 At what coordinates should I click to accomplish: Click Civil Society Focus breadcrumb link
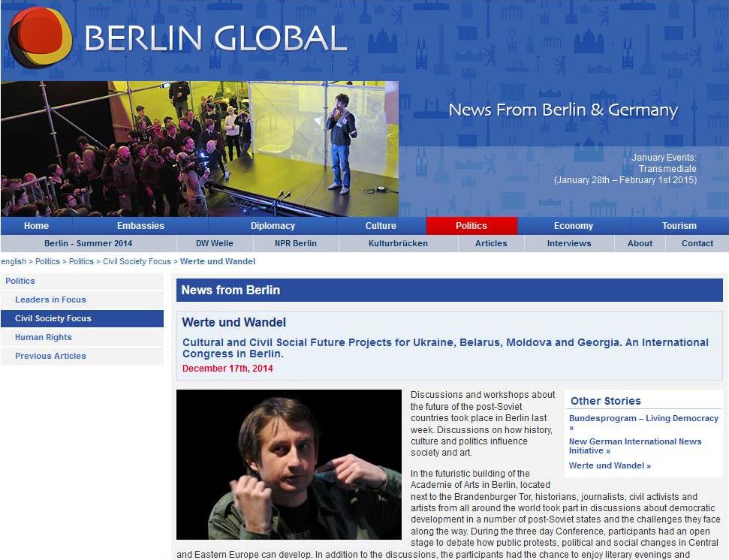[x=137, y=262]
